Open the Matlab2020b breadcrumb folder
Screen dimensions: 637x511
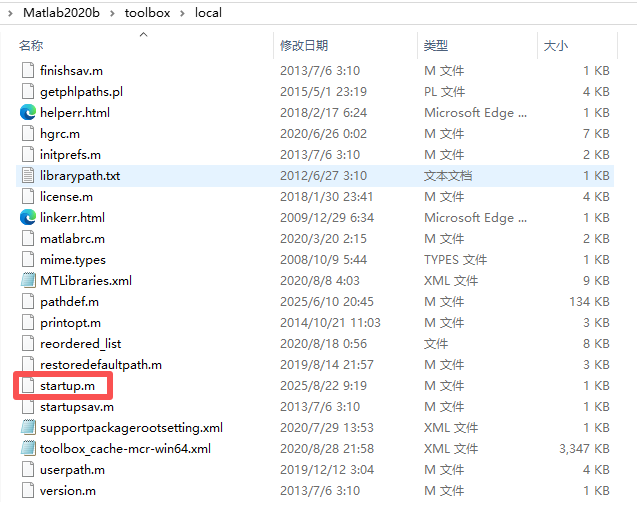[61, 13]
